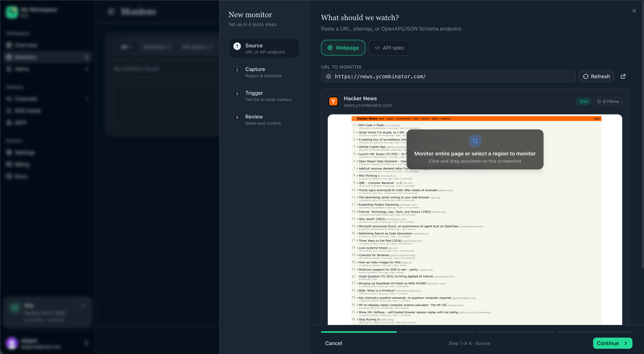Click the globe icon in the Webpage button
This screenshot has height=354, width=644.
tap(330, 48)
